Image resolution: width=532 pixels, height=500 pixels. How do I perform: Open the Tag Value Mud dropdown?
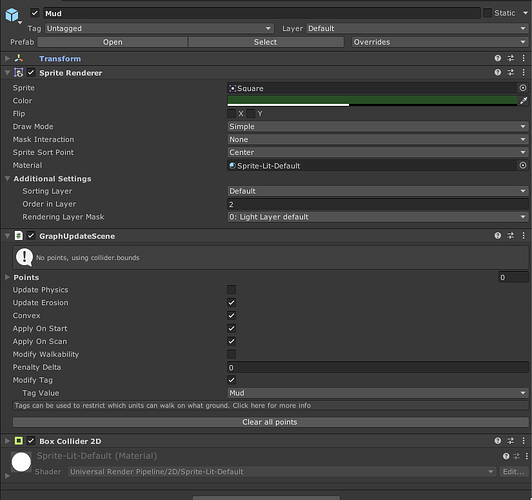coord(378,393)
